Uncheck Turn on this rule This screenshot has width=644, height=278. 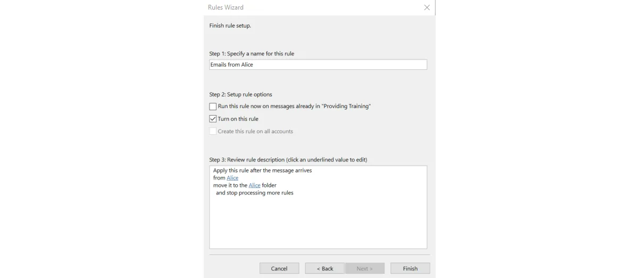213,119
